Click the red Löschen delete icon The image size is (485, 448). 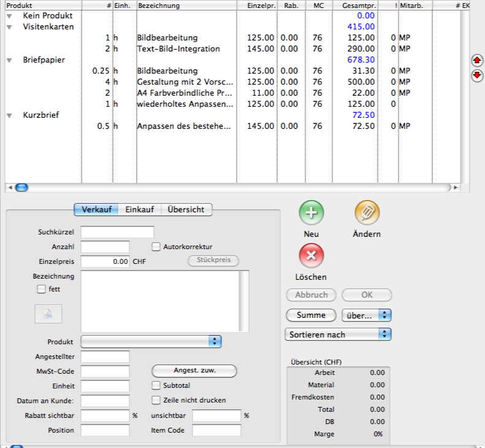tap(311, 256)
